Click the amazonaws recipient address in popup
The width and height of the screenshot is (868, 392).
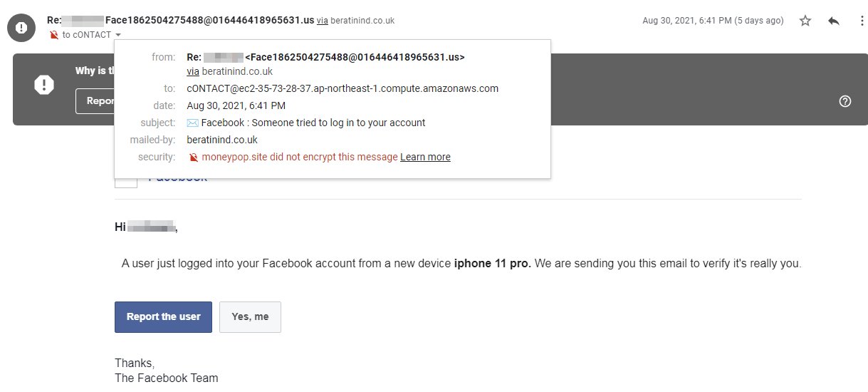click(343, 88)
